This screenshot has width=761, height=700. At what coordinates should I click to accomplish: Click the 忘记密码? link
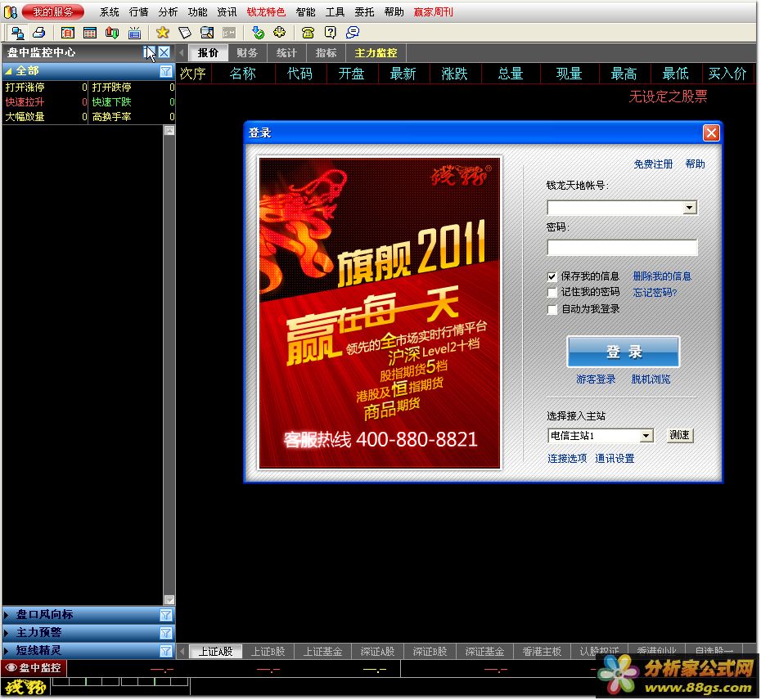[x=655, y=293]
